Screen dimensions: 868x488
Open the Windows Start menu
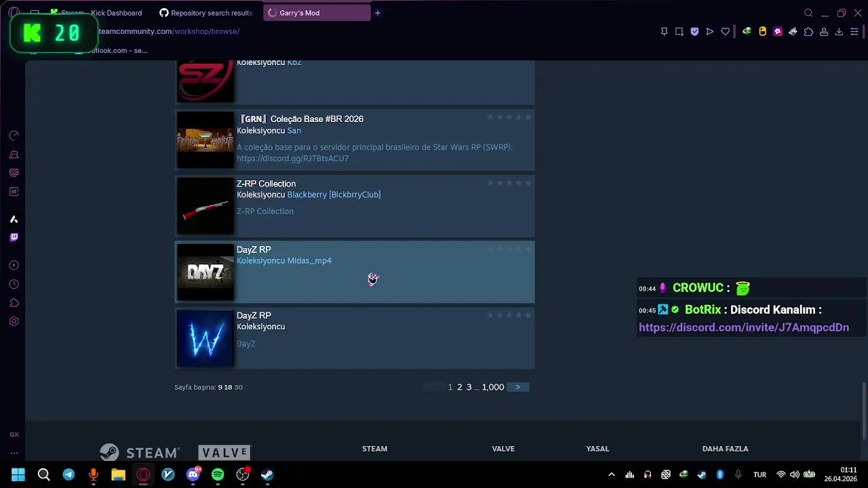18,474
